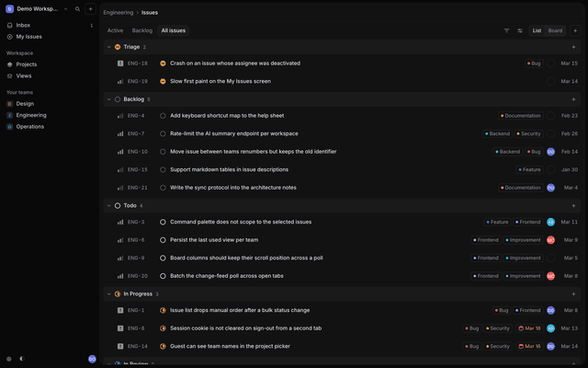Image resolution: width=588 pixels, height=368 pixels.
Task: Click the priority bars icon of ENG-19
Action: tap(120, 82)
